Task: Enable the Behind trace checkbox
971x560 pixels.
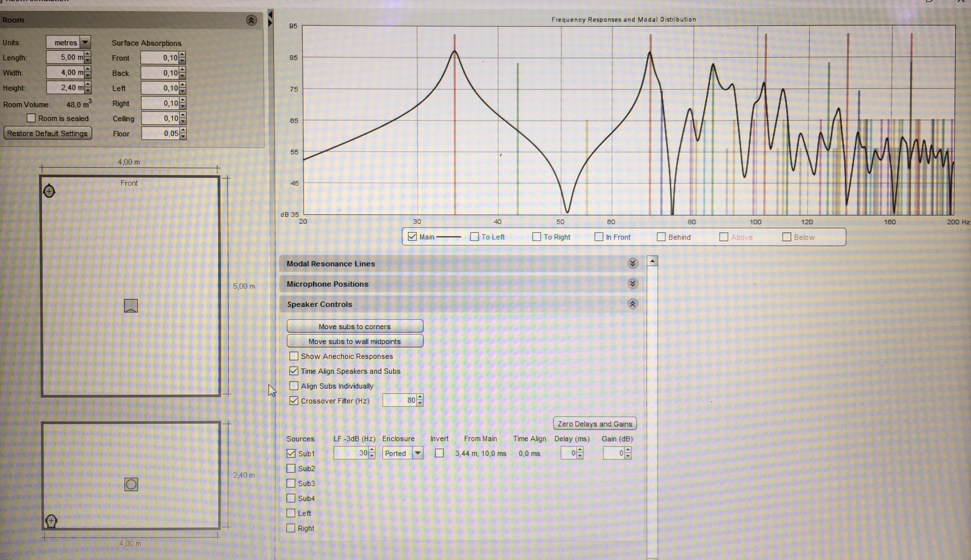Action: [x=661, y=237]
